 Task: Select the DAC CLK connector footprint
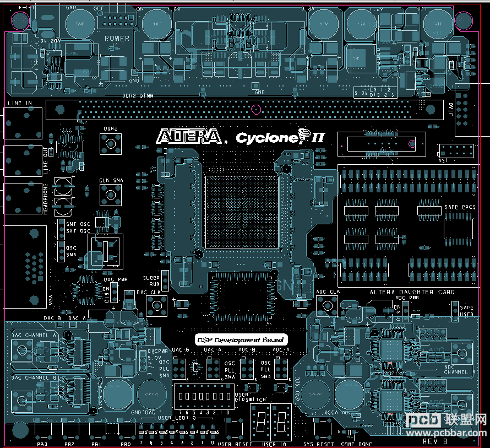[x=156, y=305]
